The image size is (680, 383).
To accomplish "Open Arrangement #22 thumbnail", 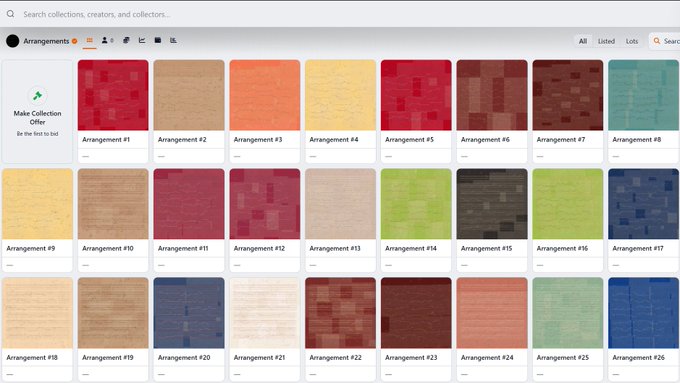I will (340, 313).
